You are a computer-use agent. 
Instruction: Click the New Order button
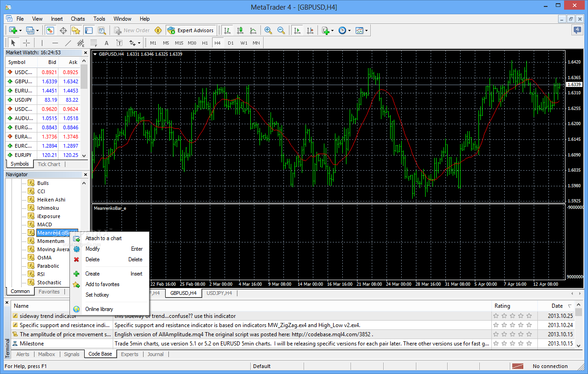(x=132, y=30)
